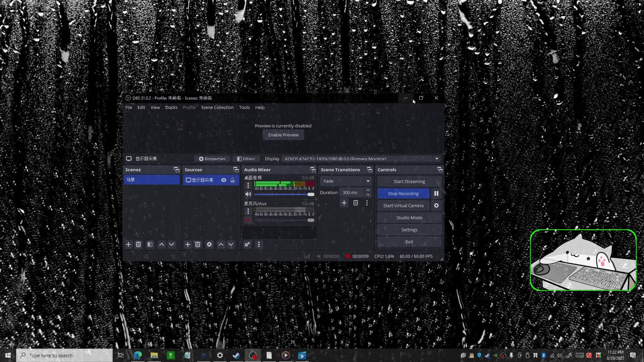Open the Scene Collection menu
The width and height of the screenshot is (644, 362).
217,107
